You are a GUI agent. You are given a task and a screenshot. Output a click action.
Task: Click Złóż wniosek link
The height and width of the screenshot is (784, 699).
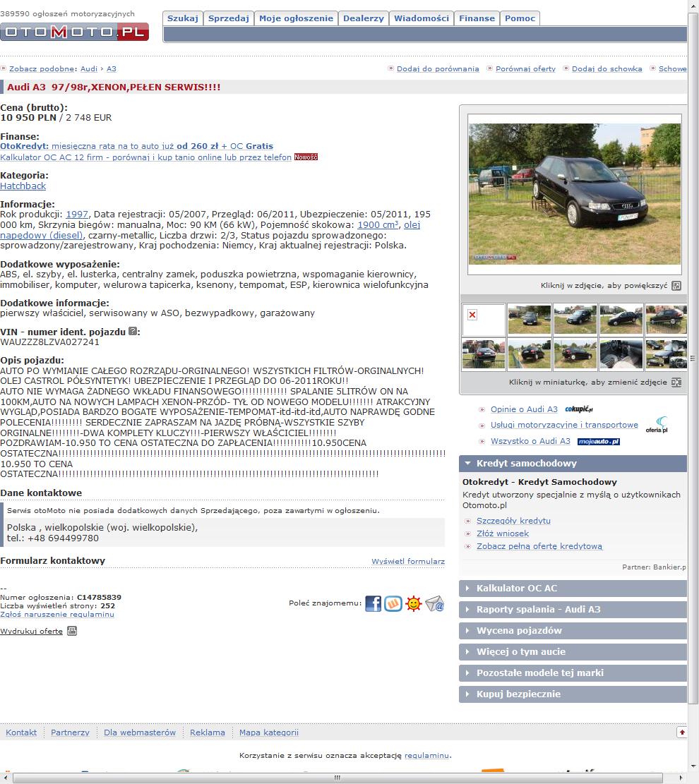click(x=502, y=534)
